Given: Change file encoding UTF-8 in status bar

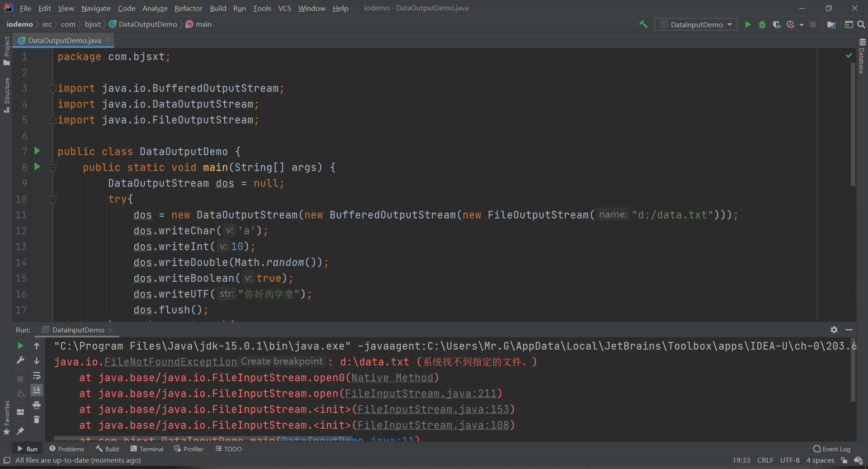Looking at the screenshot, I should [x=790, y=460].
